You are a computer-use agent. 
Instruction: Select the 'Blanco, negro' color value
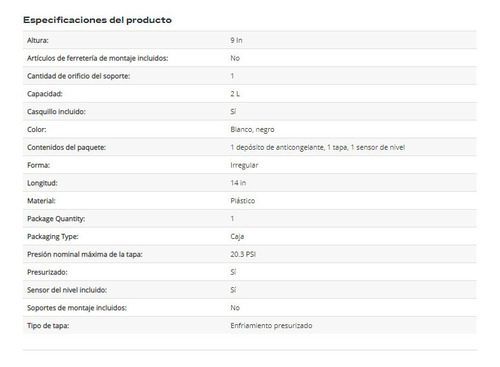click(252, 130)
